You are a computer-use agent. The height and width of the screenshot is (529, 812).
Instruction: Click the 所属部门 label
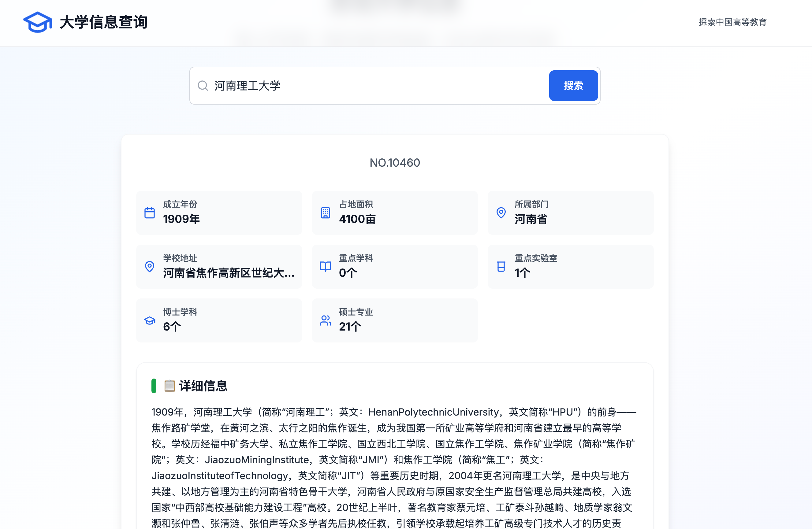(531, 204)
